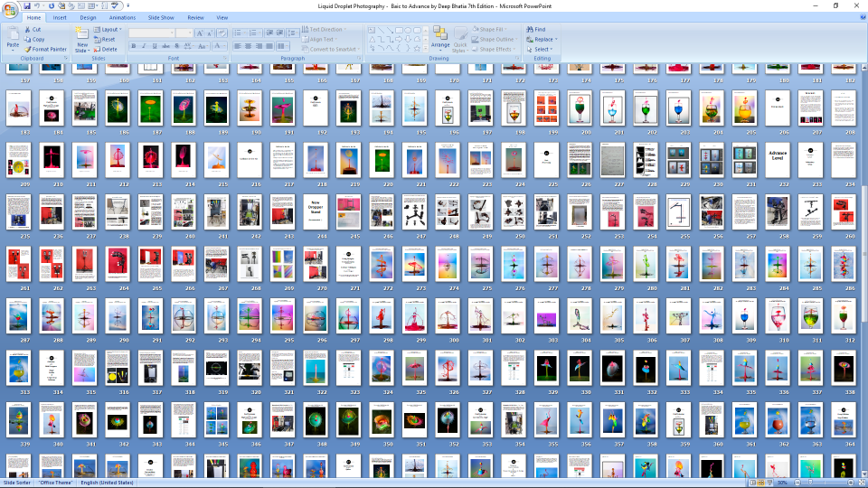Open the Slide Show ribbon tab
Screen dimensions: 868x488
click(161, 17)
